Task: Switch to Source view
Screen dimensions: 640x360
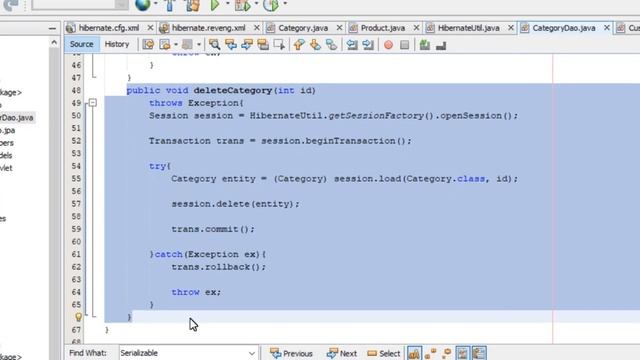Action: tap(81, 44)
